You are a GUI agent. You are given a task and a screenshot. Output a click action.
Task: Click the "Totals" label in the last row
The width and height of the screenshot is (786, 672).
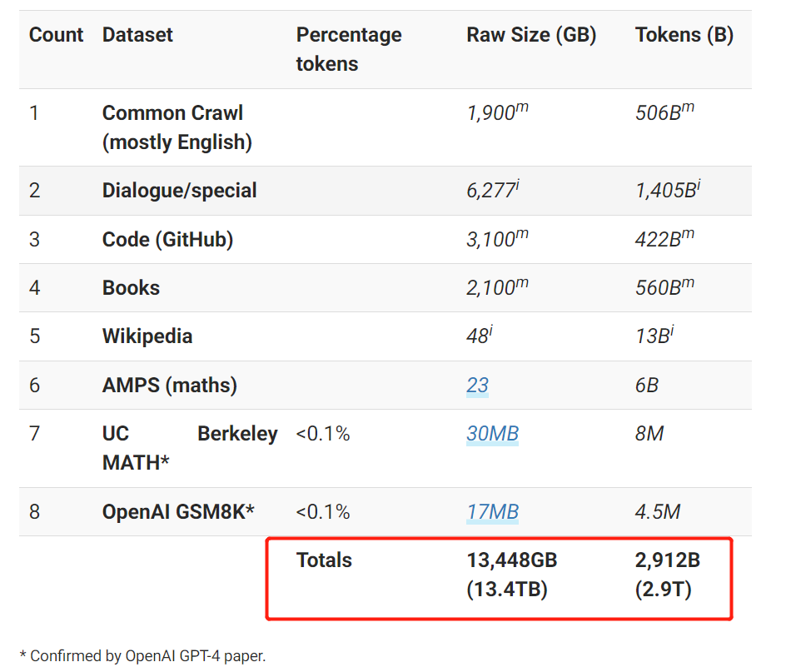point(324,560)
